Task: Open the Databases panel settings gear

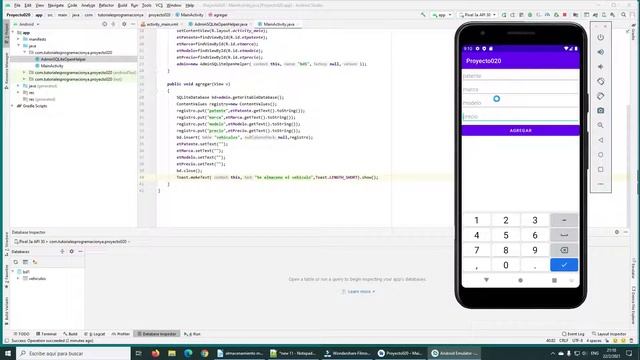Action: (71, 252)
